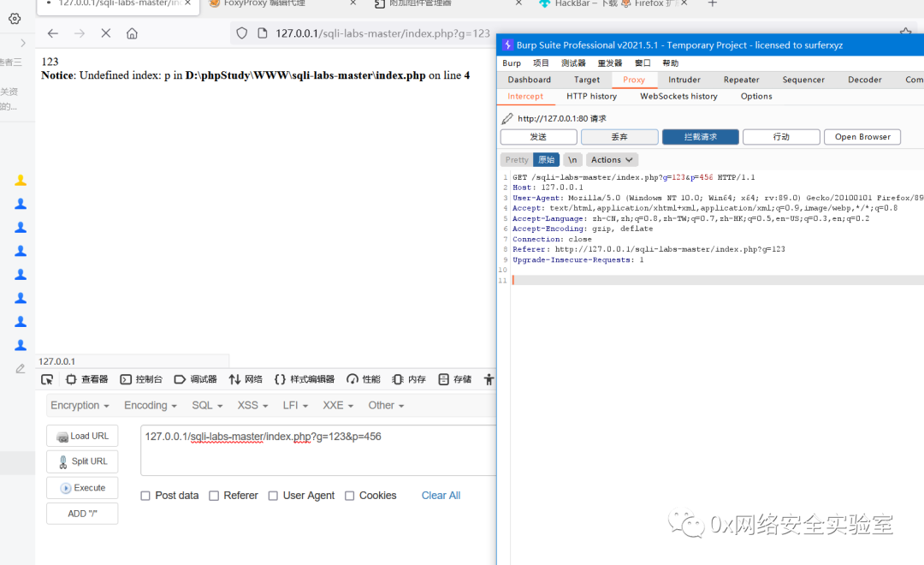
Task: Open the Style Editor (样式编辑器) panel
Action: pos(305,379)
